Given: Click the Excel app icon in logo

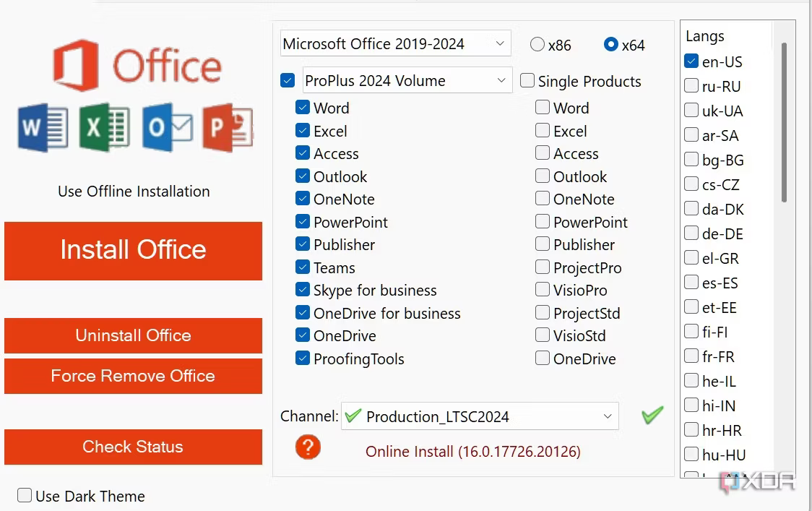Looking at the screenshot, I should (105, 127).
